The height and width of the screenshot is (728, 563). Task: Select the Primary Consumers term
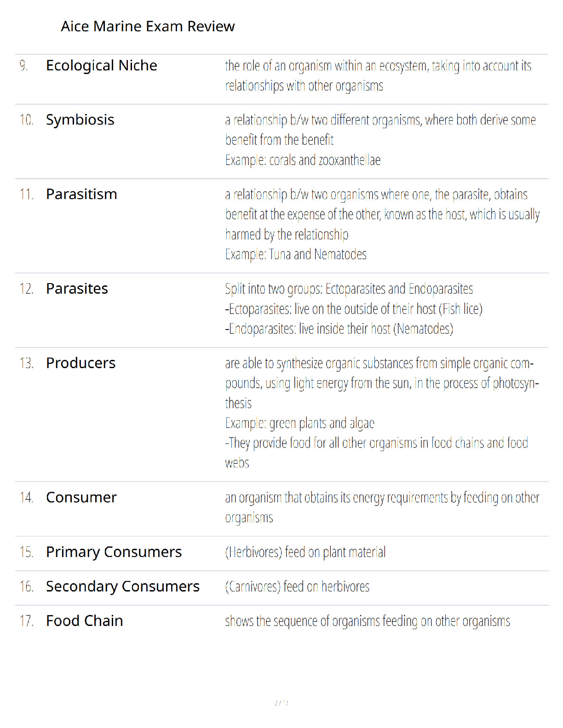coord(114,552)
